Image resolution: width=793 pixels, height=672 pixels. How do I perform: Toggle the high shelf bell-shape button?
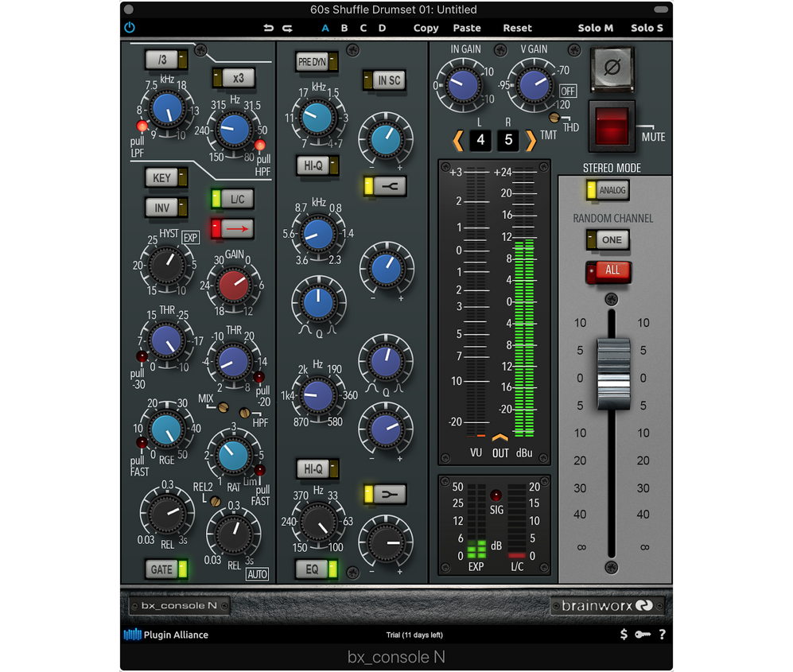(x=386, y=186)
